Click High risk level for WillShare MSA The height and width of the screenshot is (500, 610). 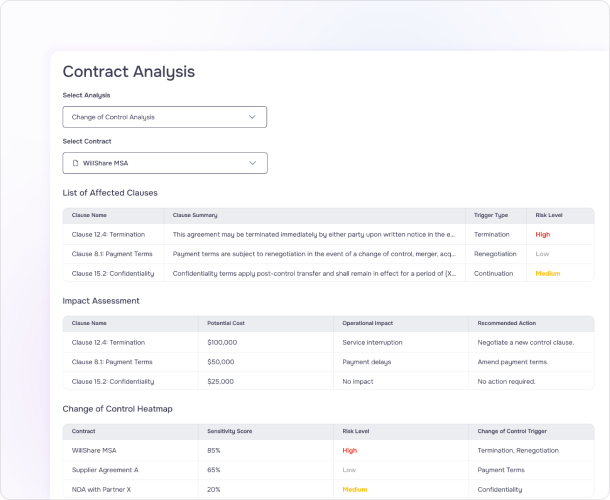[350, 451]
